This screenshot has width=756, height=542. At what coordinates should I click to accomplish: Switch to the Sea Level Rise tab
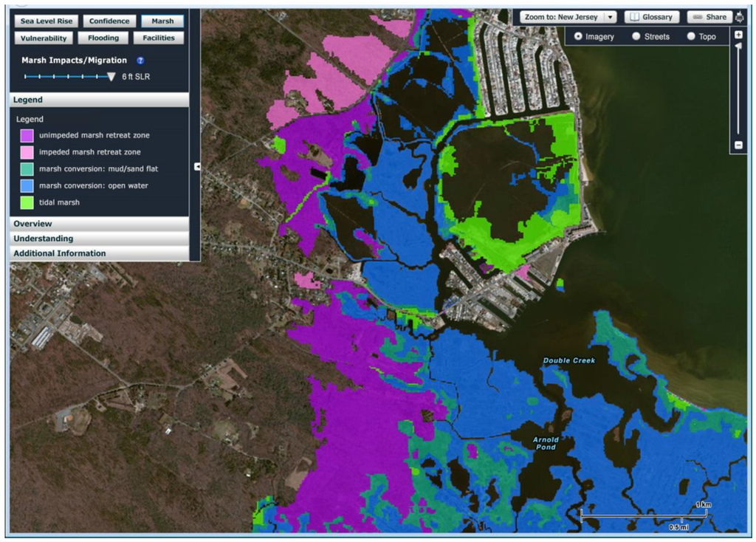[45, 21]
